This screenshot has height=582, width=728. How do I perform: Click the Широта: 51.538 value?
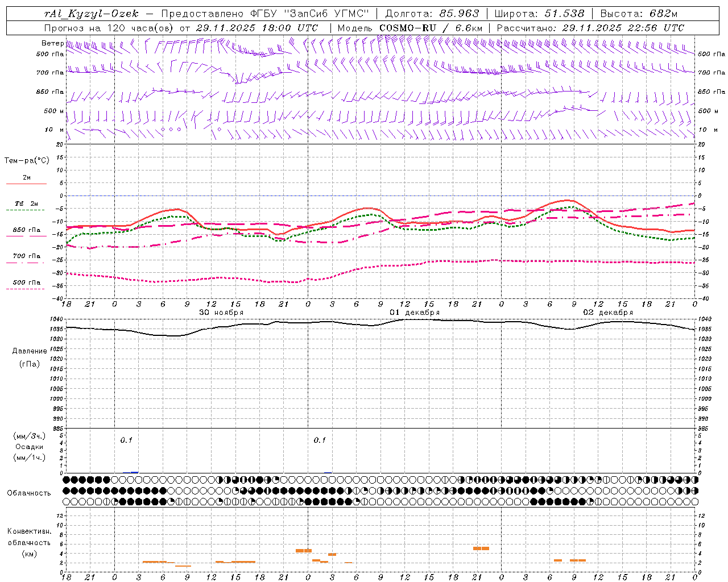coord(539,14)
